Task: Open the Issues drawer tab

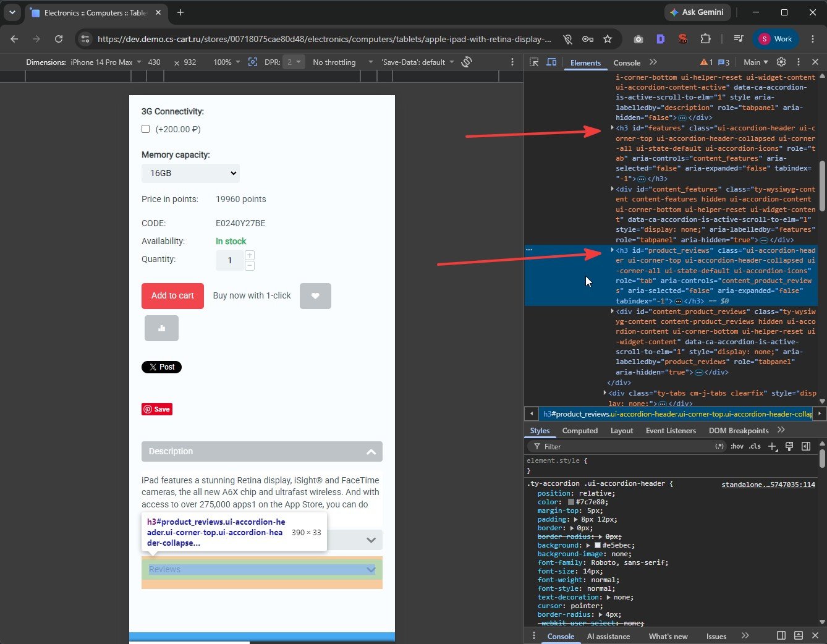Action: (716, 637)
